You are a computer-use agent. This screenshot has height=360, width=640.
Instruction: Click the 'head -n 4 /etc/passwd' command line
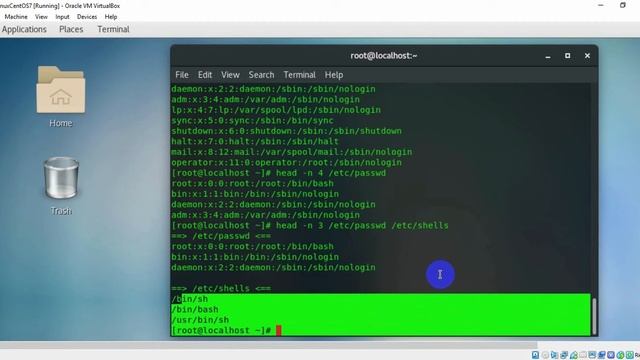click(x=278, y=173)
